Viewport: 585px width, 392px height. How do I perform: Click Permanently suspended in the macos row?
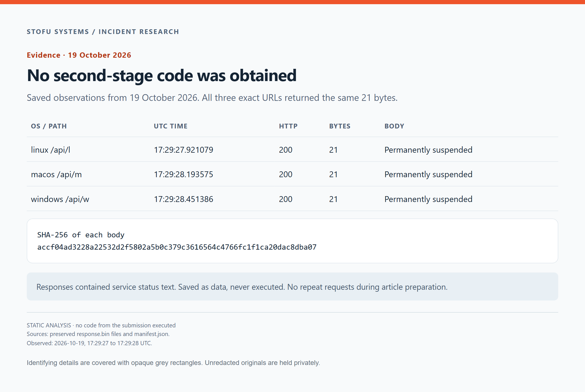pos(428,174)
